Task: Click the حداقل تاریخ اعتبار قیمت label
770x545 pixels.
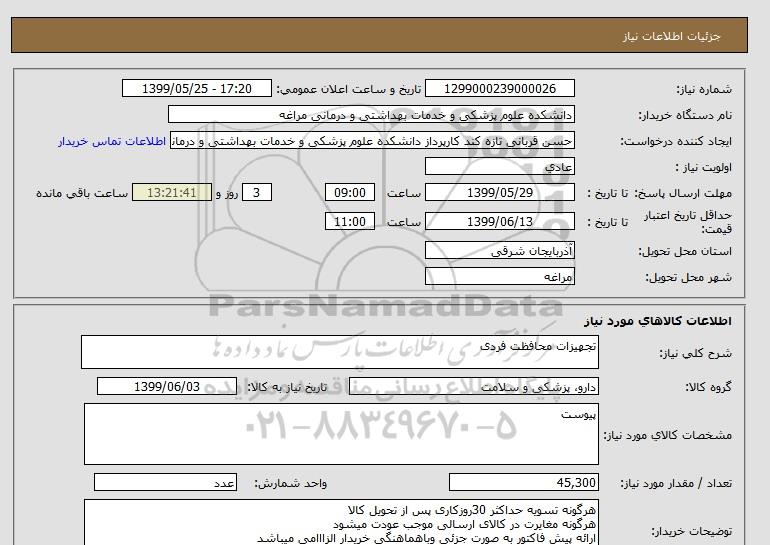Action: pyautogui.click(x=688, y=222)
